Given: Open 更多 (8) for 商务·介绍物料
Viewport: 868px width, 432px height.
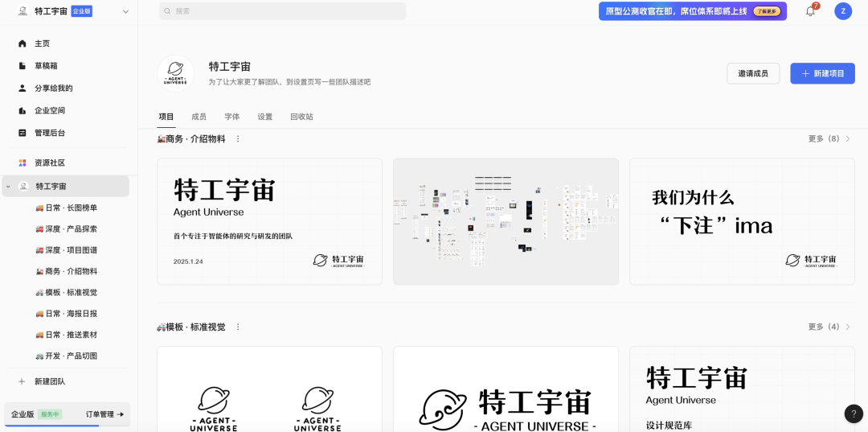Looking at the screenshot, I should [829, 139].
